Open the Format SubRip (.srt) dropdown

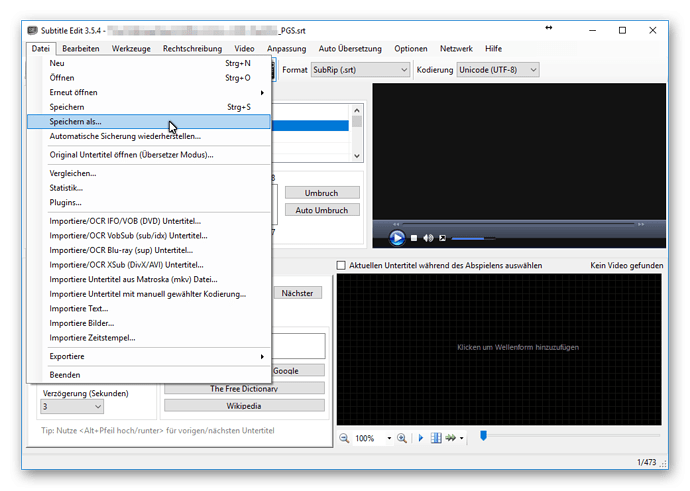360,70
